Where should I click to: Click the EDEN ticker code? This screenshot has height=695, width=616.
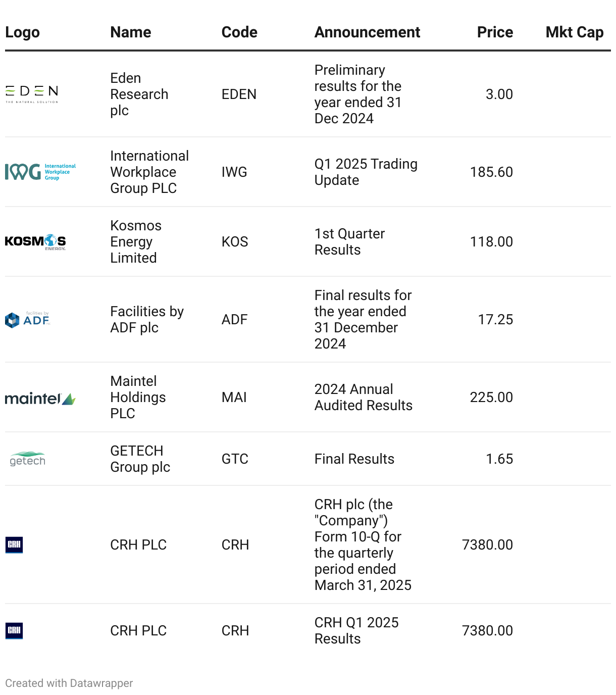pos(239,94)
